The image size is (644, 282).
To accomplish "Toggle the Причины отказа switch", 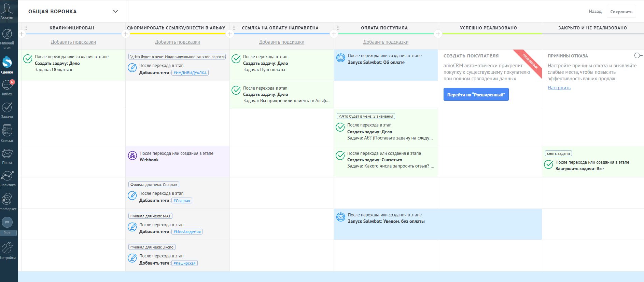I will pyautogui.click(x=638, y=55).
